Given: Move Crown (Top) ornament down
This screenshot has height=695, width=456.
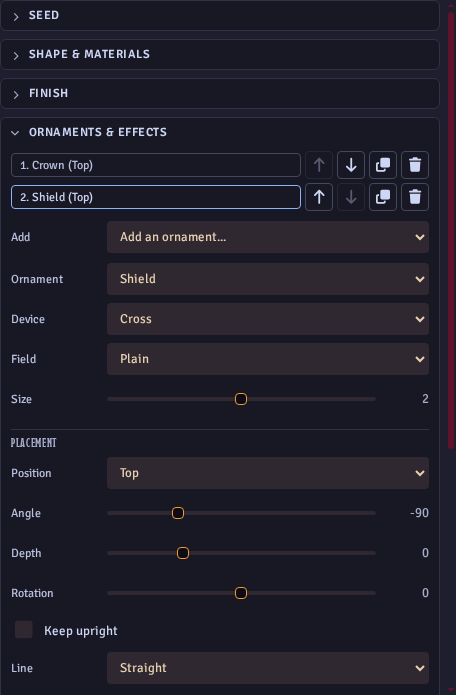Looking at the screenshot, I should point(351,165).
